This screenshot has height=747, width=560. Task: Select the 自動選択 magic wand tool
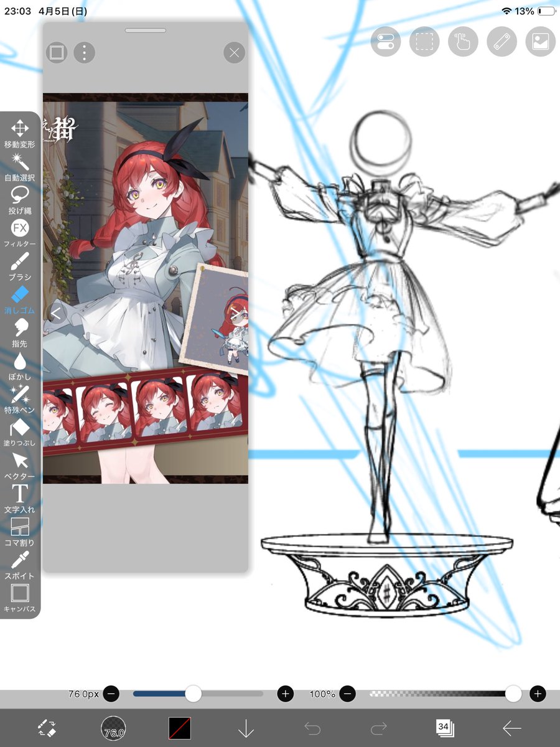click(x=20, y=167)
